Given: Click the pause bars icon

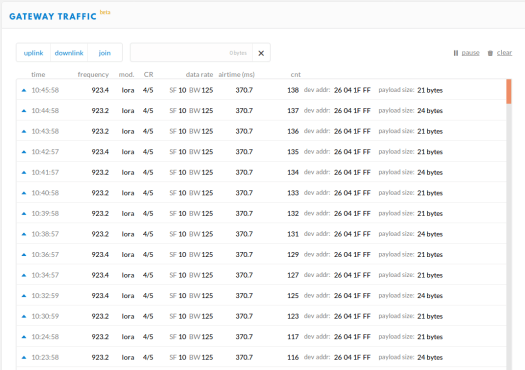Looking at the screenshot, I should pos(456,53).
